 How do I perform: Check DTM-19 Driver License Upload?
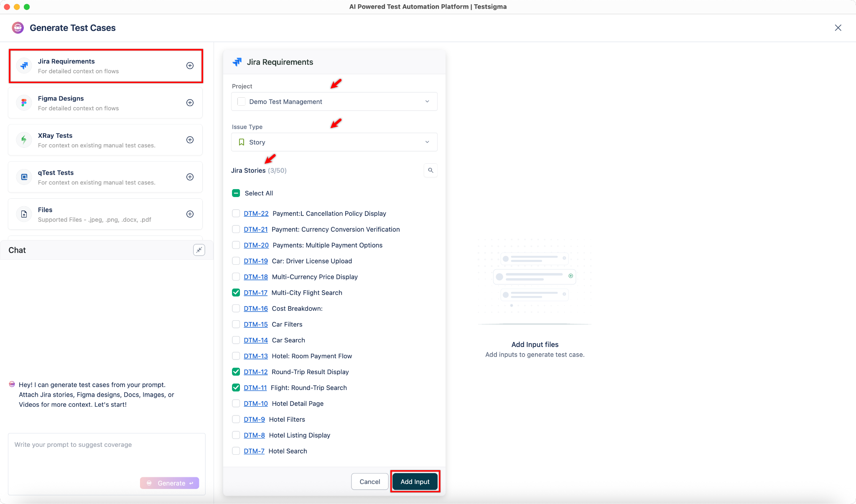pyautogui.click(x=236, y=261)
